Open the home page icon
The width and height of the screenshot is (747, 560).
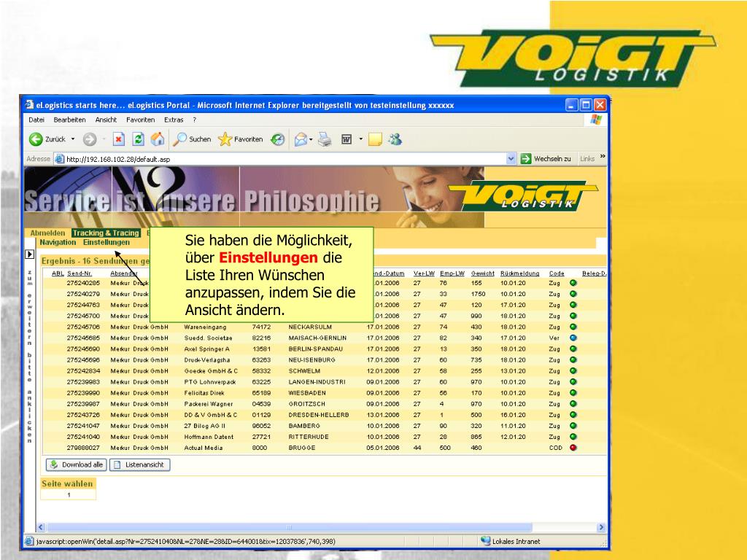(x=158, y=139)
